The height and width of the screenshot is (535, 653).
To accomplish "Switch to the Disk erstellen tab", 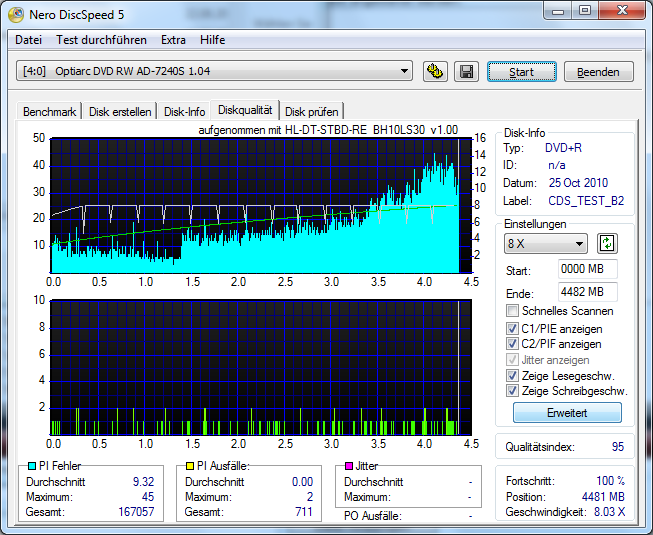I will tap(120, 112).
